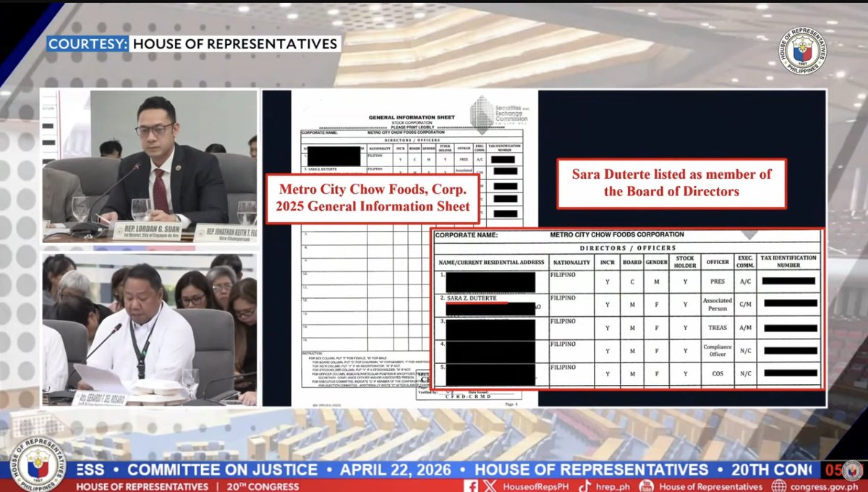868x492 pixels.
Task: Click the 'COS' officer cell in row 5
Action: (x=717, y=374)
